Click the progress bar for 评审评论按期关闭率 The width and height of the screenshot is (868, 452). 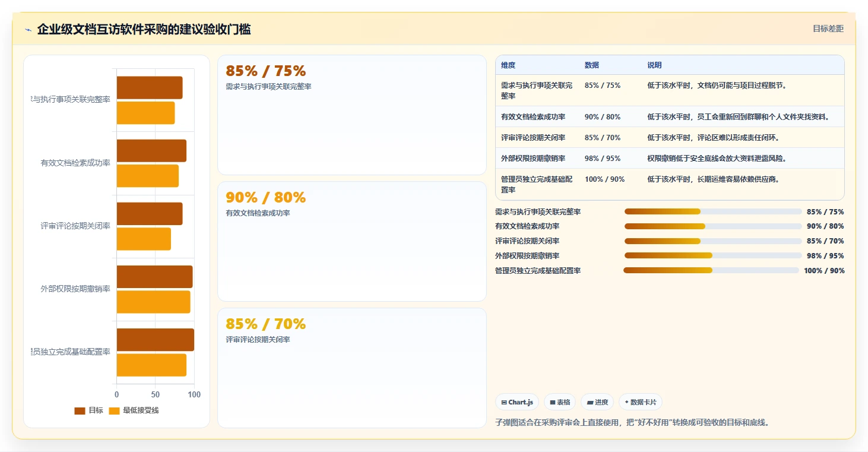[713, 241]
